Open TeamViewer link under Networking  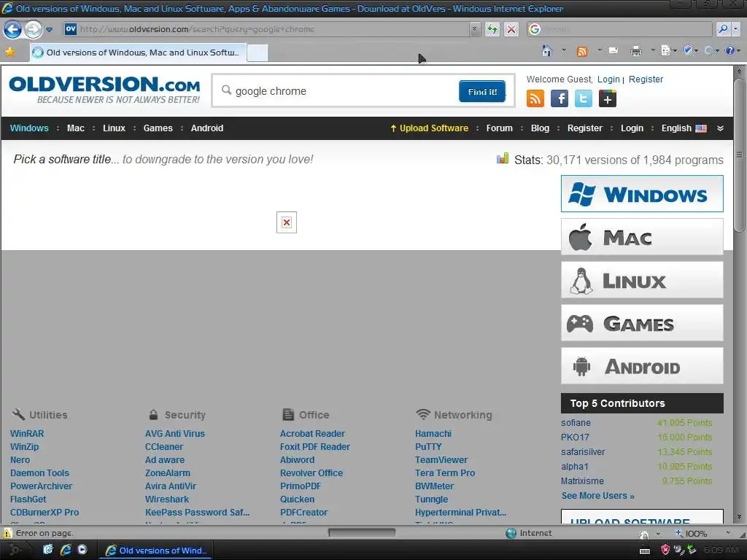click(x=441, y=460)
